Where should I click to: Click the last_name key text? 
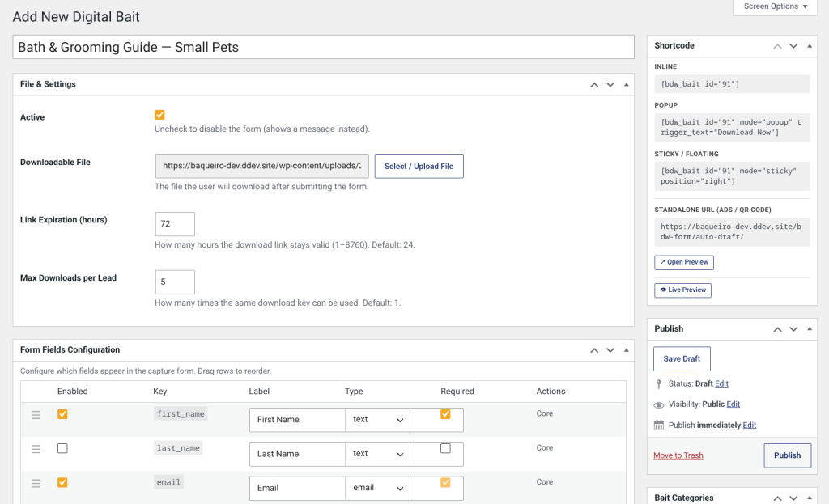[x=178, y=448]
